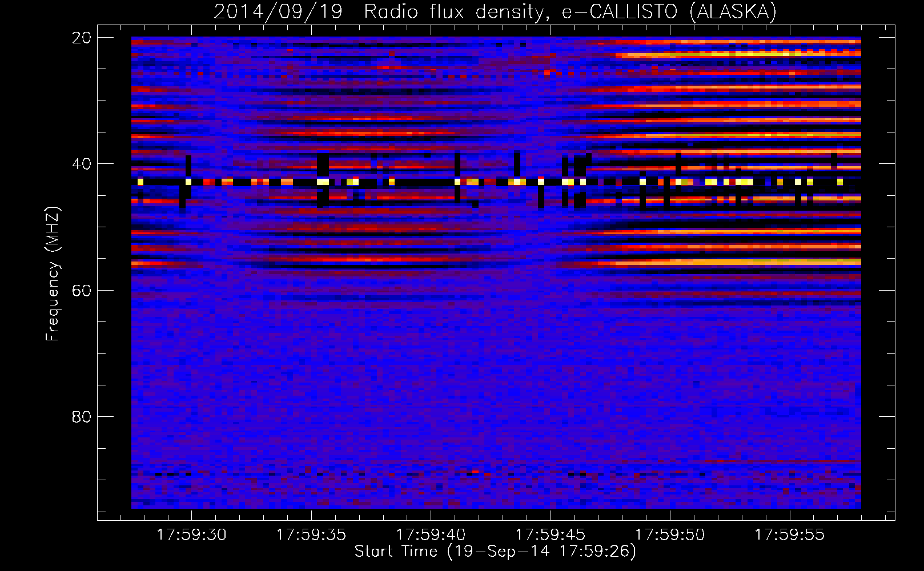Click the 'Start Time (19-Sep-14 17:59:26)' x-axis label
Screen dimensions: 924x571
point(495,552)
